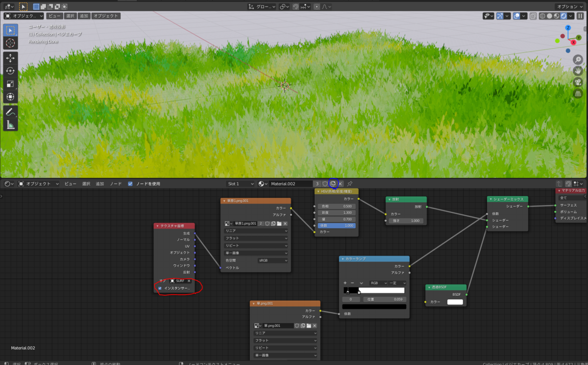Open image folder icon in 草原1.png.001 node
The image size is (588, 365).
279,223
